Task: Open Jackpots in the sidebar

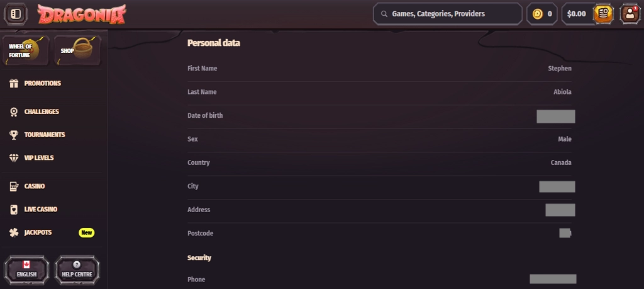Action: pyautogui.click(x=38, y=233)
